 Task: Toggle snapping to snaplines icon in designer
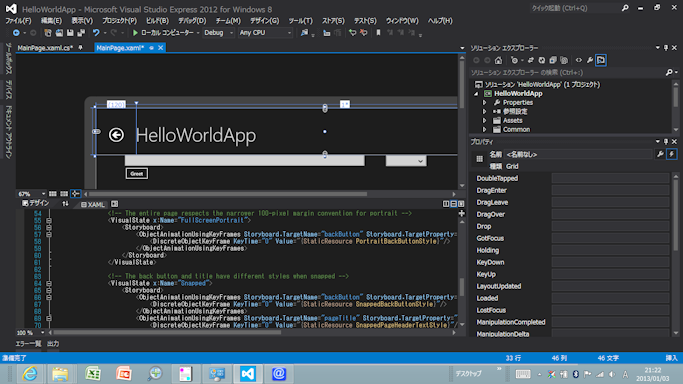click(x=75, y=194)
